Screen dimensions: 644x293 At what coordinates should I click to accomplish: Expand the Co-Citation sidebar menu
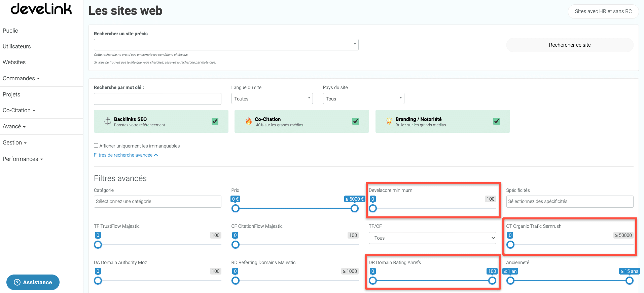coord(19,110)
